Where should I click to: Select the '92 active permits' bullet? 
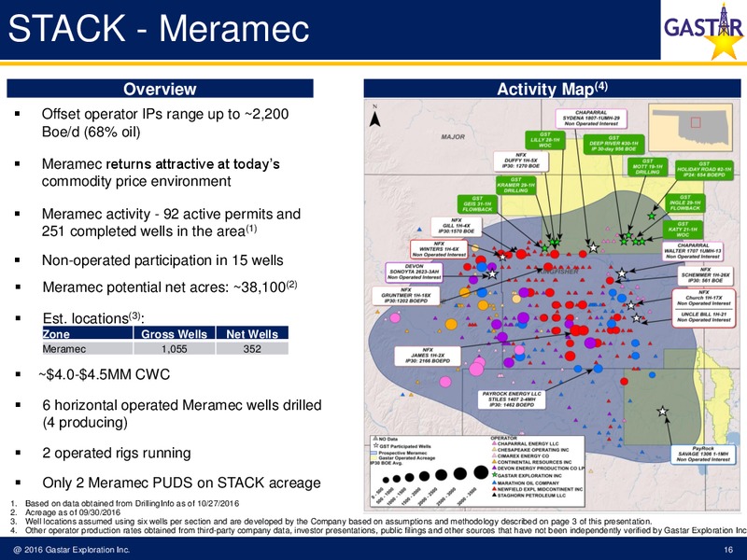[x=171, y=222]
